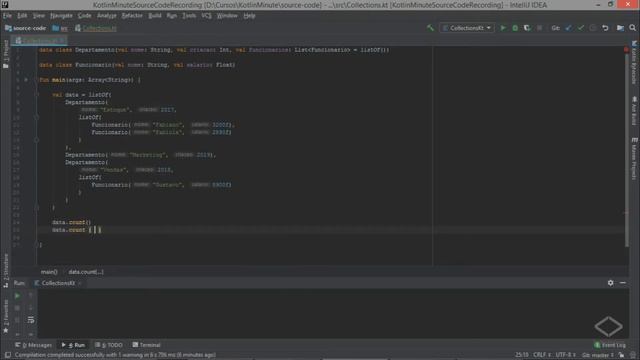
Task: Click the Stop process square icon in the toolbar
Action: pos(539,28)
